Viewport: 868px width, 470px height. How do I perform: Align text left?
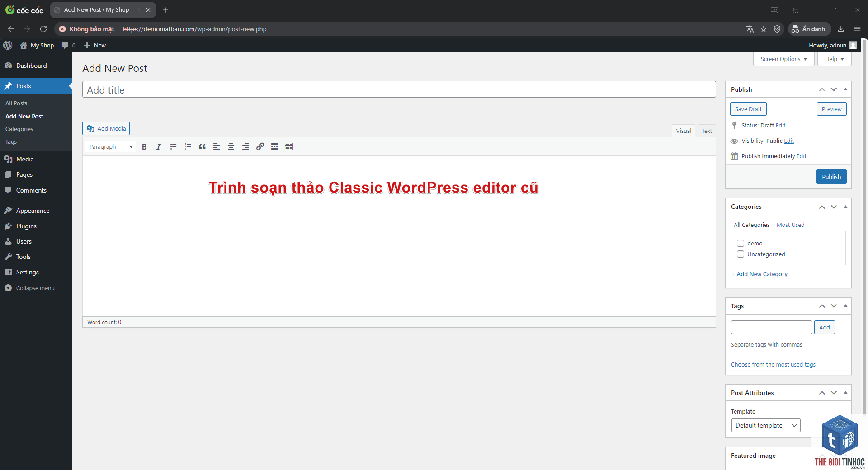(217, 146)
